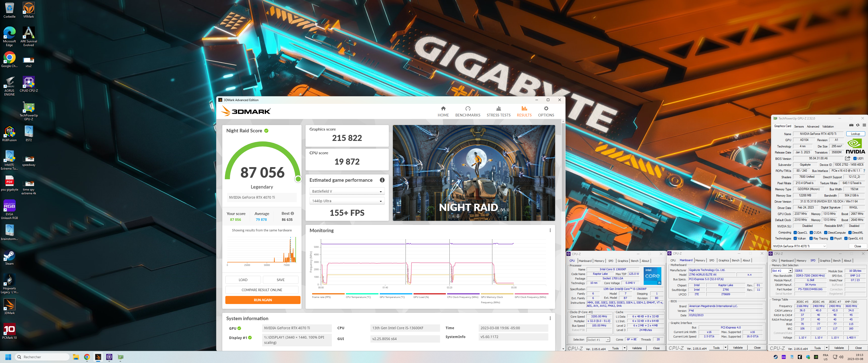Expand the Tools arrow in the SPD CPU-Z window
The height and width of the screenshot is (363, 868).
[827, 348]
